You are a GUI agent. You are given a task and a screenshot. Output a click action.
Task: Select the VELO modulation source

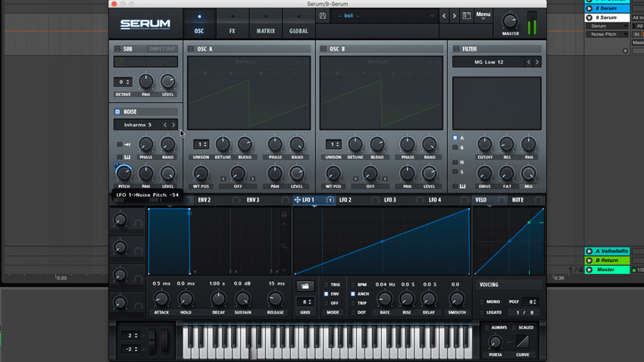click(481, 200)
